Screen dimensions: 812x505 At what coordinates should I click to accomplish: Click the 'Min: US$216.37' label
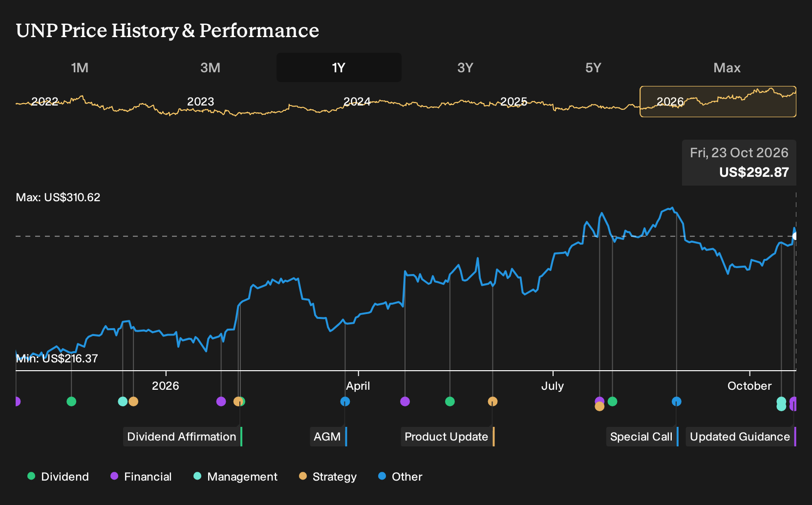57,358
